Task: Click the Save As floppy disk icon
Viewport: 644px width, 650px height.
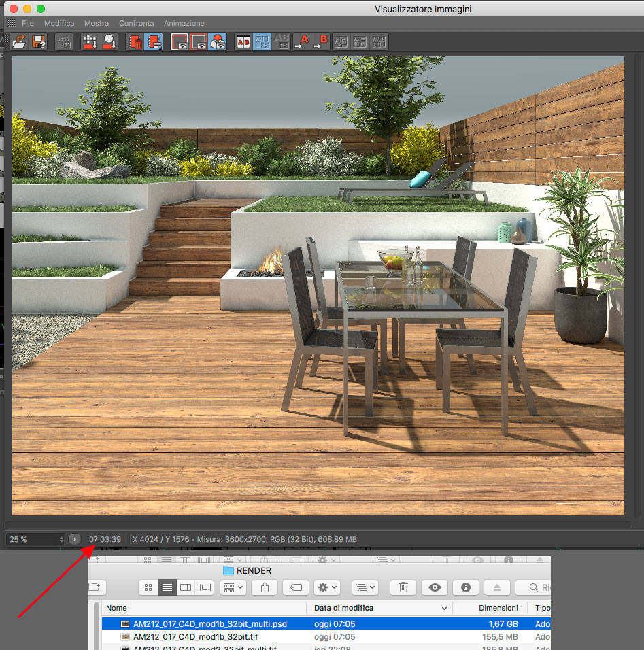Action: tap(39, 42)
